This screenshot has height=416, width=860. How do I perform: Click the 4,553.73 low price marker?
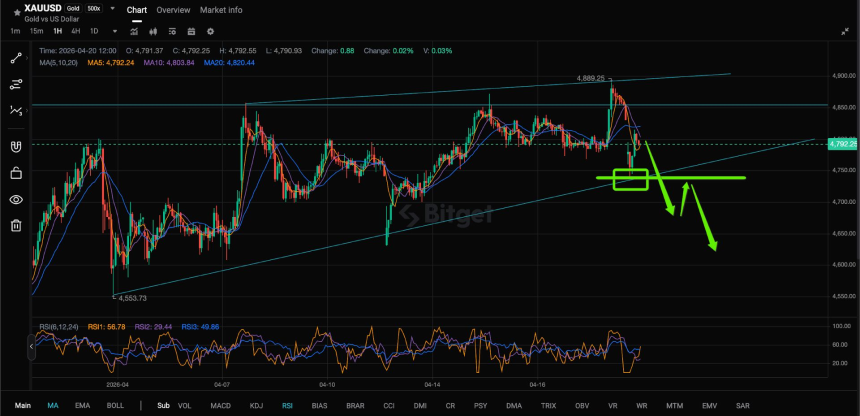point(133,298)
